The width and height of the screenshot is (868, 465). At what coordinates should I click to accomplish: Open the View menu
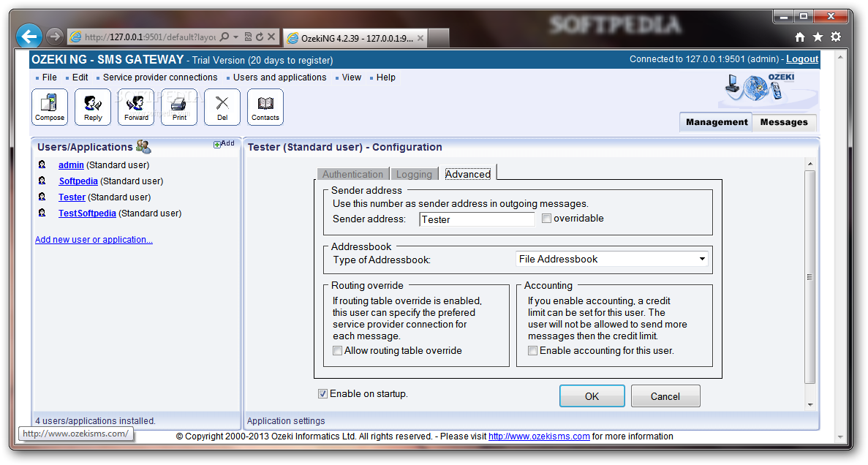click(x=352, y=77)
